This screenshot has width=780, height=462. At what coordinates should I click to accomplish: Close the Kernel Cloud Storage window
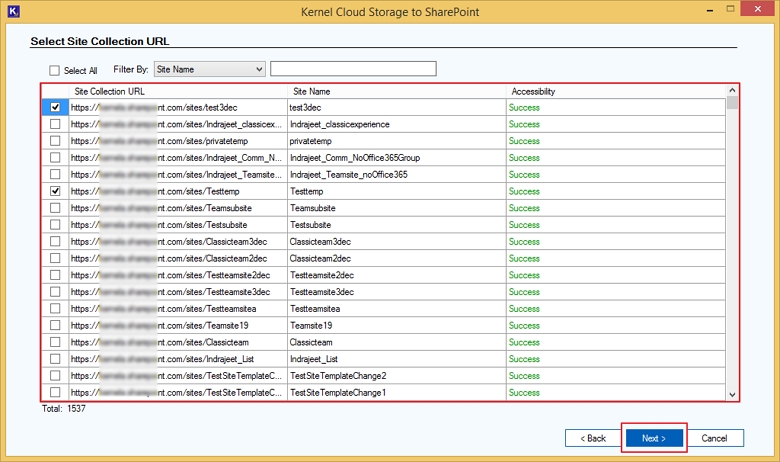[x=758, y=9]
